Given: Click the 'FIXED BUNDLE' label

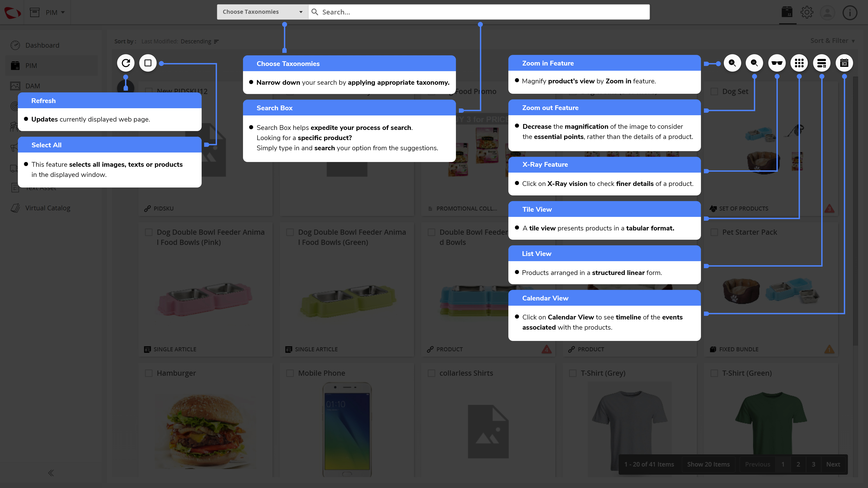Looking at the screenshot, I should click(x=739, y=349).
